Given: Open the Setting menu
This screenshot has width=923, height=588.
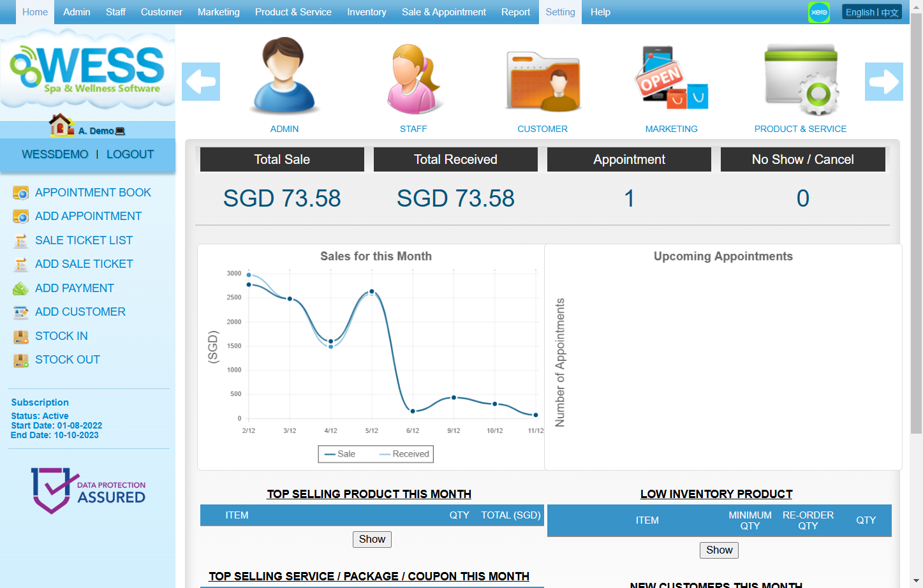Looking at the screenshot, I should pyautogui.click(x=560, y=12).
